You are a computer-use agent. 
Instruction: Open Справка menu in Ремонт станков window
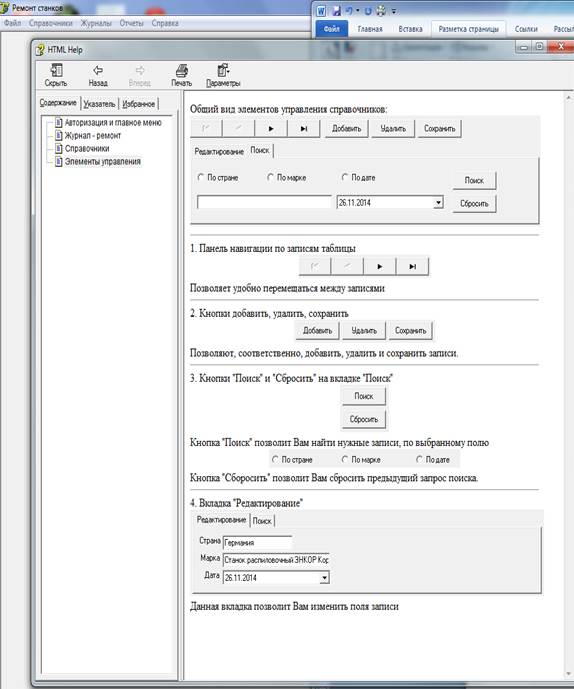(x=165, y=23)
